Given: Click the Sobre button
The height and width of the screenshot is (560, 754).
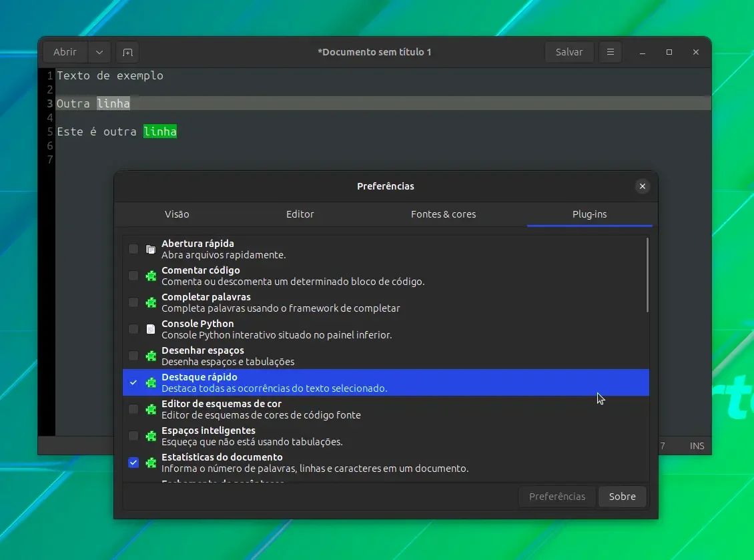Looking at the screenshot, I should click(623, 497).
